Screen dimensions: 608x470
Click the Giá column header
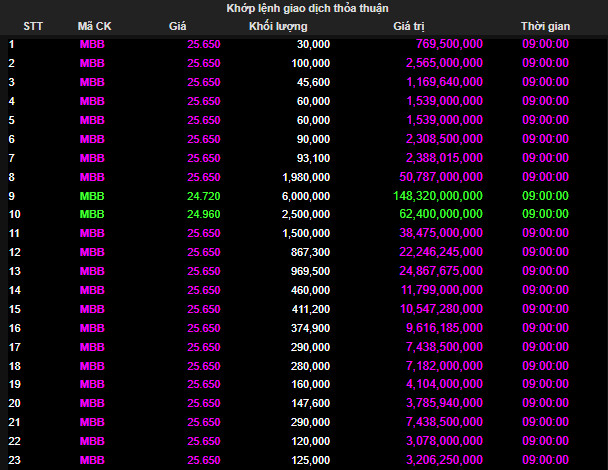tap(178, 26)
